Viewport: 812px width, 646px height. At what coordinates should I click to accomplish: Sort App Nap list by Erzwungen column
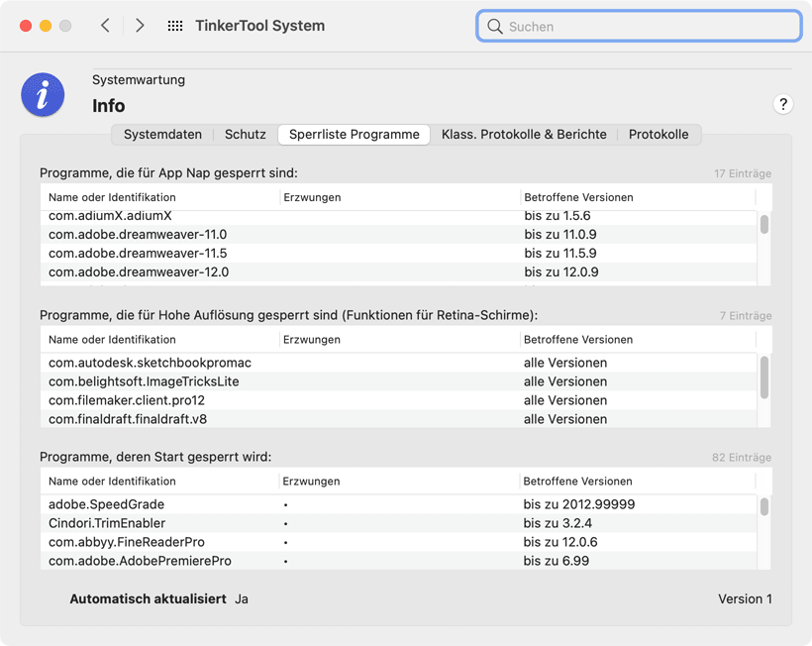click(400, 197)
